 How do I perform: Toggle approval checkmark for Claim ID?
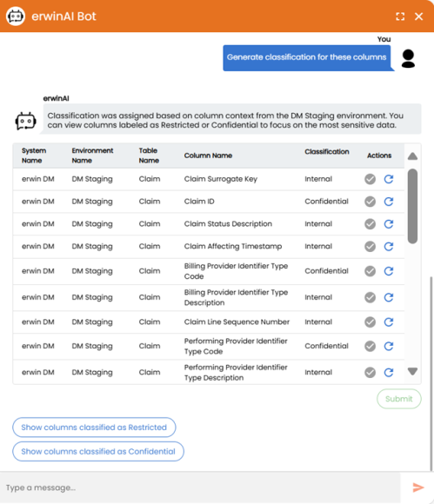pos(370,202)
